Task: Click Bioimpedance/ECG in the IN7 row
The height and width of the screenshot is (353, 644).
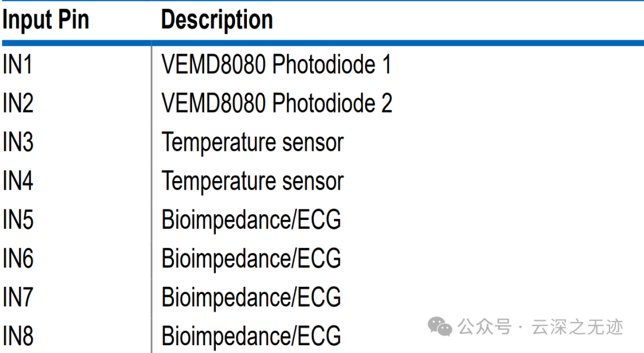Action: [x=251, y=298]
